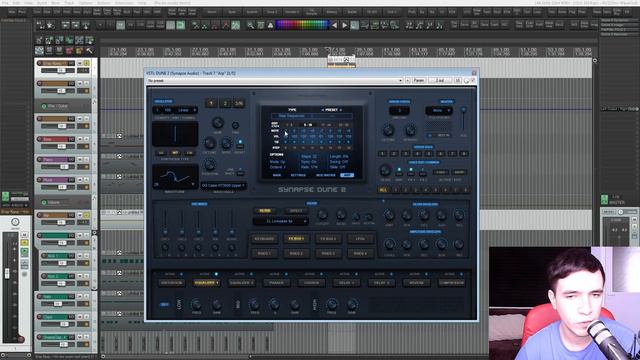Switch display to MAIN page
The width and height of the screenshot is (640, 360).
[277, 175]
